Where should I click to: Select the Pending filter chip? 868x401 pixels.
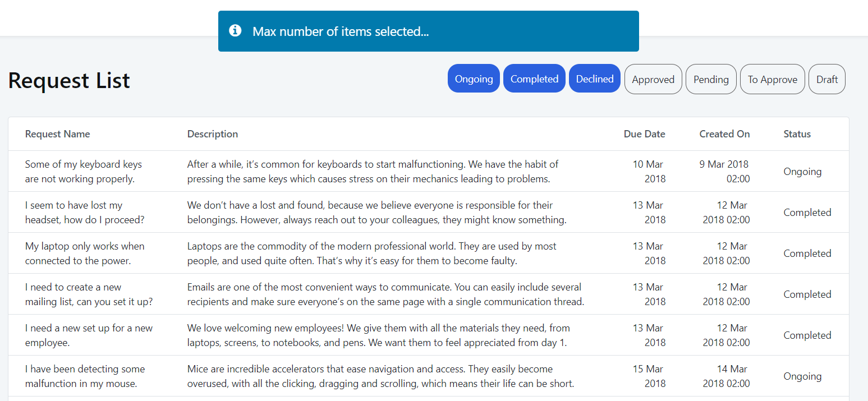click(711, 80)
